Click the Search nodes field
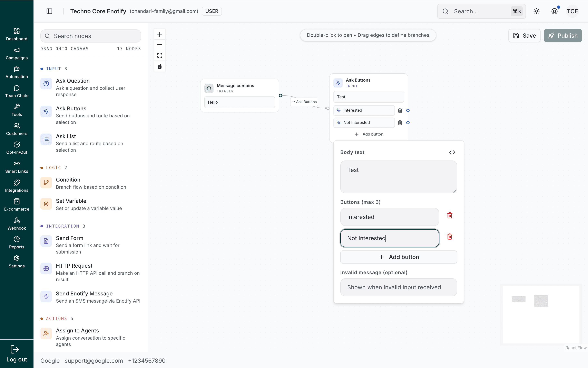This screenshot has height=368, width=588. (x=91, y=36)
